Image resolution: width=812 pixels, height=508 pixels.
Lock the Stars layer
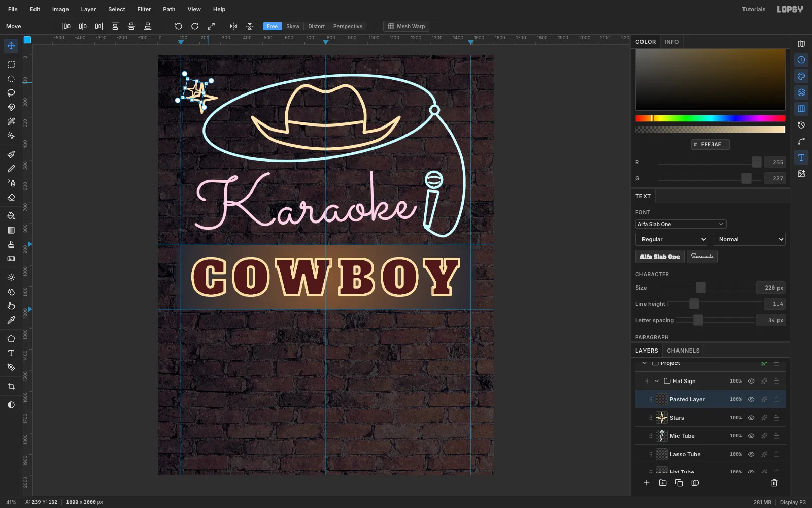[776, 418]
